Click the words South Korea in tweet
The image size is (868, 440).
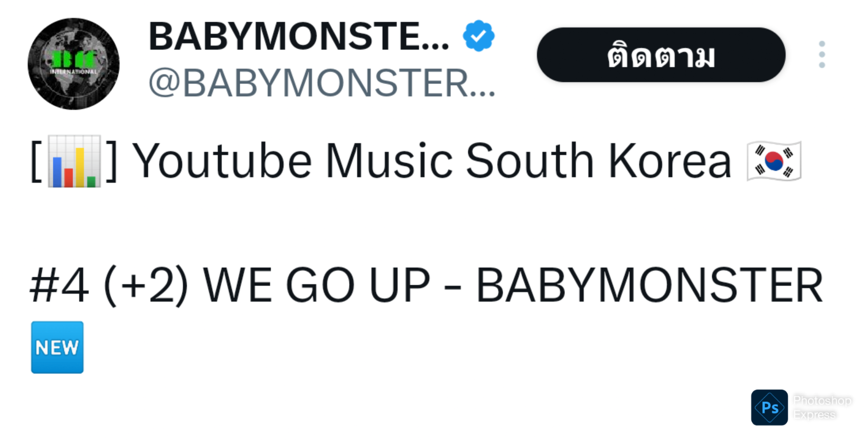click(x=599, y=161)
